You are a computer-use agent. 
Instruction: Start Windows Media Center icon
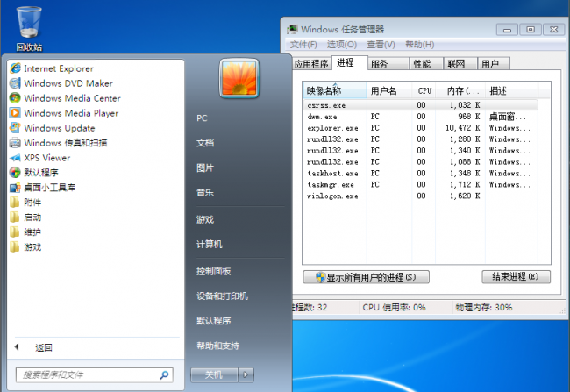click(15, 98)
